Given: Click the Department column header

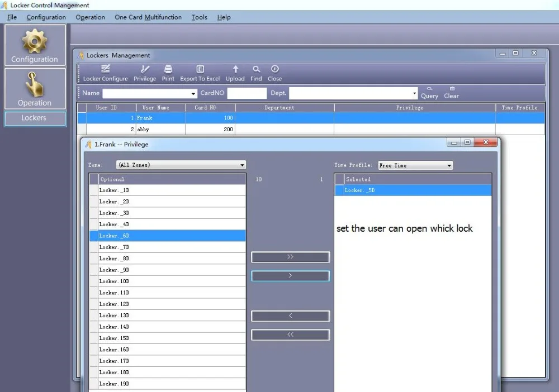Looking at the screenshot, I should pos(285,108).
